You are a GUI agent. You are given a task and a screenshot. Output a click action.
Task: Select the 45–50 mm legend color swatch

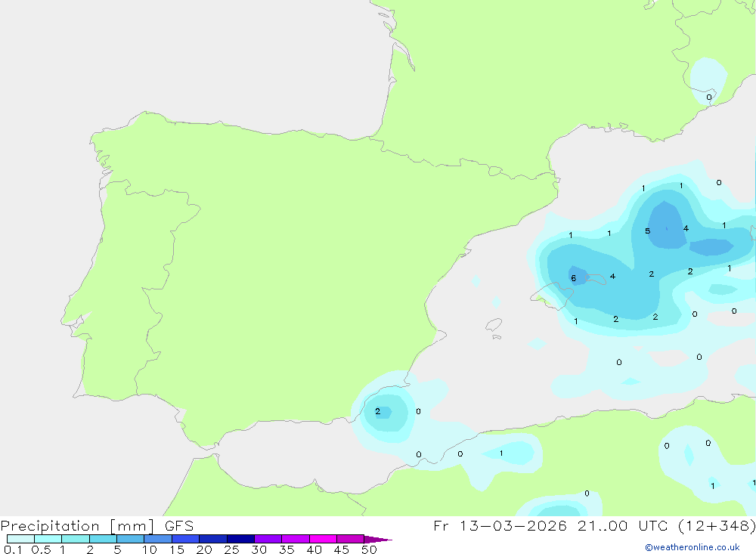(x=351, y=539)
